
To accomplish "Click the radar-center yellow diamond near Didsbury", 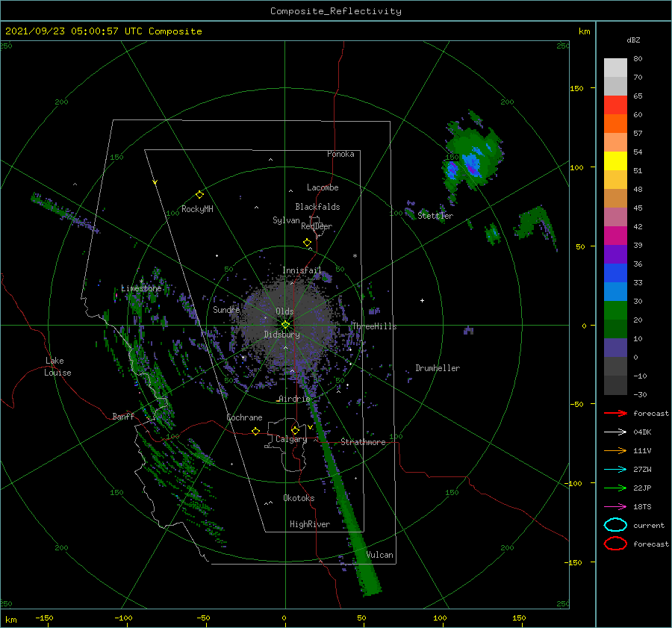I will (x=285, y=325).
